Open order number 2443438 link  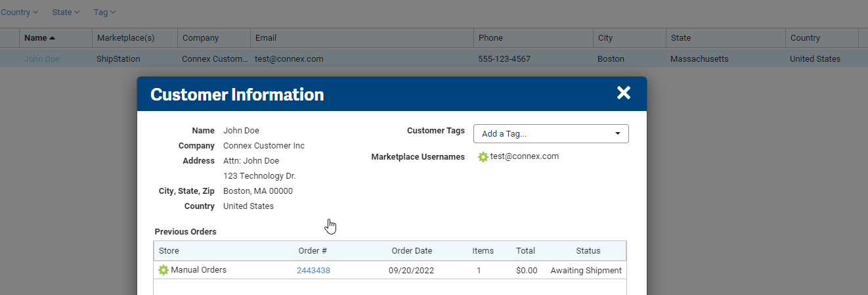313,270
